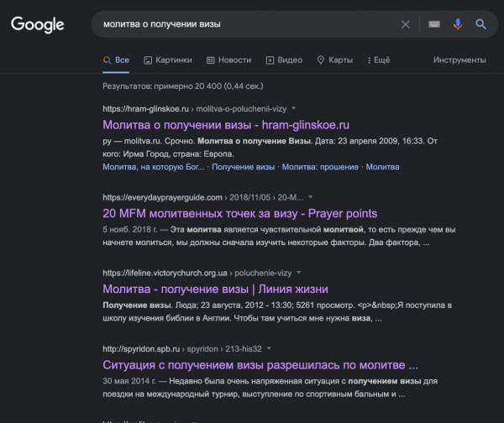The width and height of the screenshot is (504, 423).
Task: Expand options arrow for hram-glinskoe.ru result
Action: click(293, 108)
